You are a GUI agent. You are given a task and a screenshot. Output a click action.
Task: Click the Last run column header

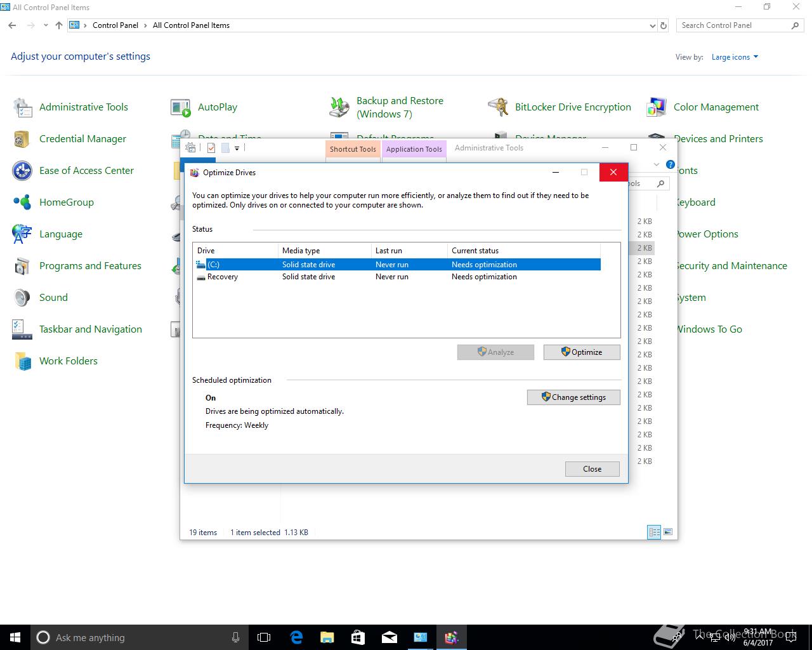click(409, 251)
